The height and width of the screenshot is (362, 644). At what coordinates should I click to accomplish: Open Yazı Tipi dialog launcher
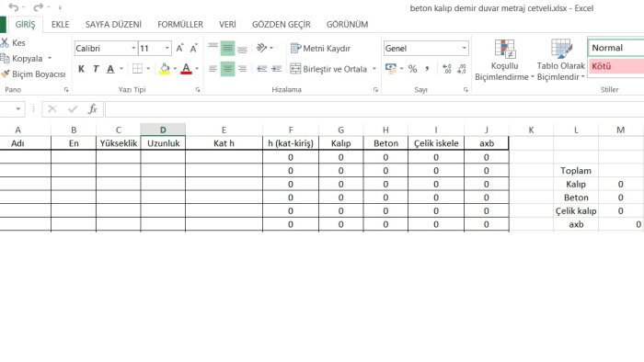point(198,90)
